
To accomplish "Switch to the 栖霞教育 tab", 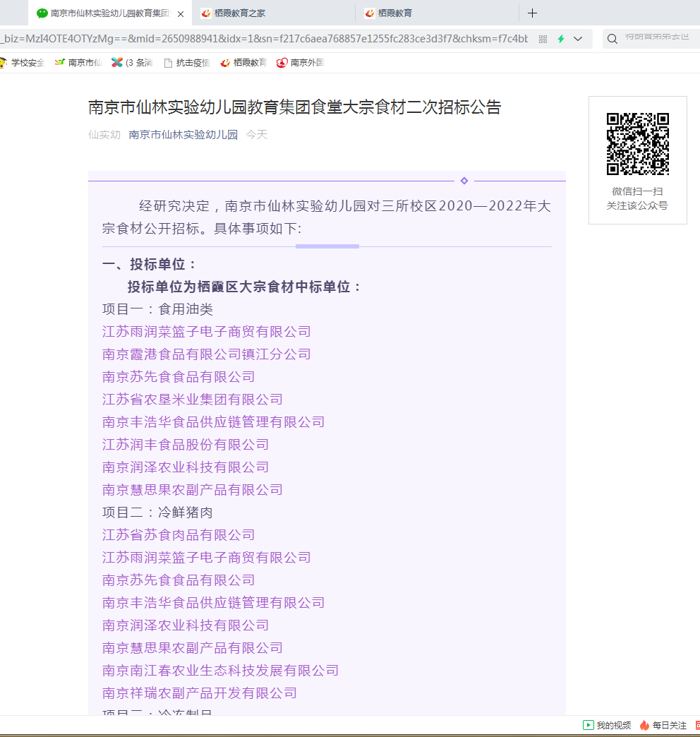I will pos(437,13).
